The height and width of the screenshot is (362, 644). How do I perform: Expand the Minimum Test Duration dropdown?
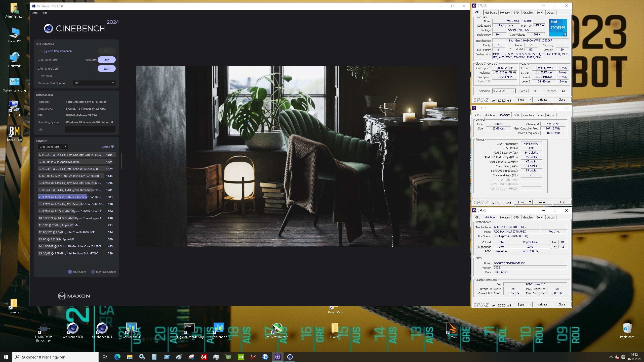coord(94,83)
